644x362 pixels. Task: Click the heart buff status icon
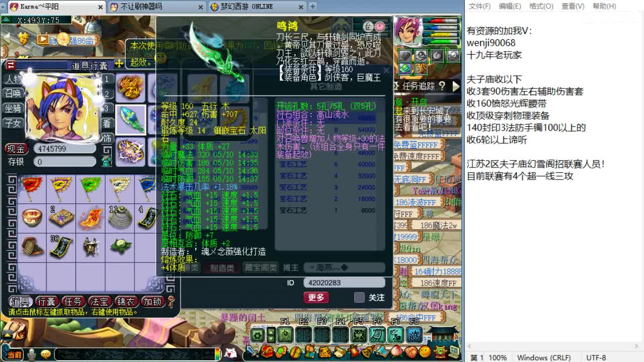(x=406, y=56)
